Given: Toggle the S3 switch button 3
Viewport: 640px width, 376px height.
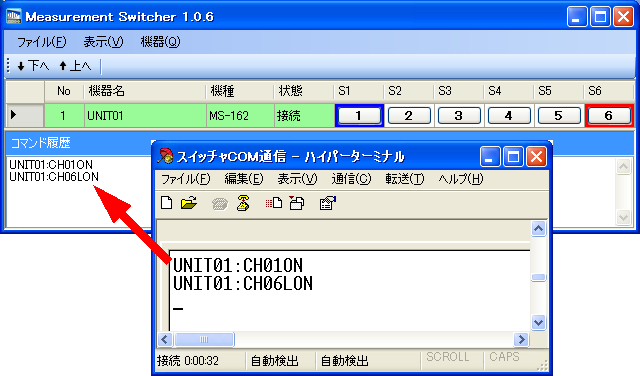Looking at the screenshot, I should (x=459, y=116).
